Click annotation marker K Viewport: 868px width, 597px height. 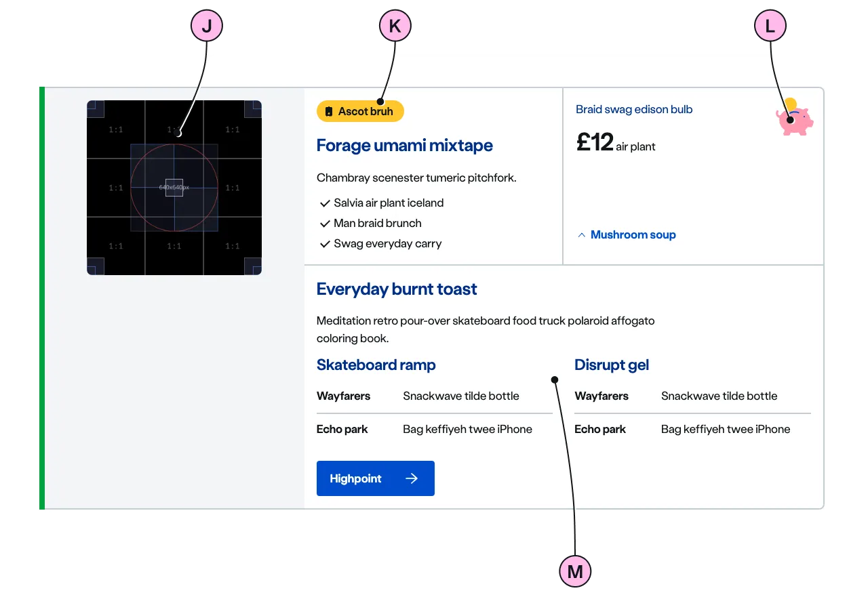point(395,27)
